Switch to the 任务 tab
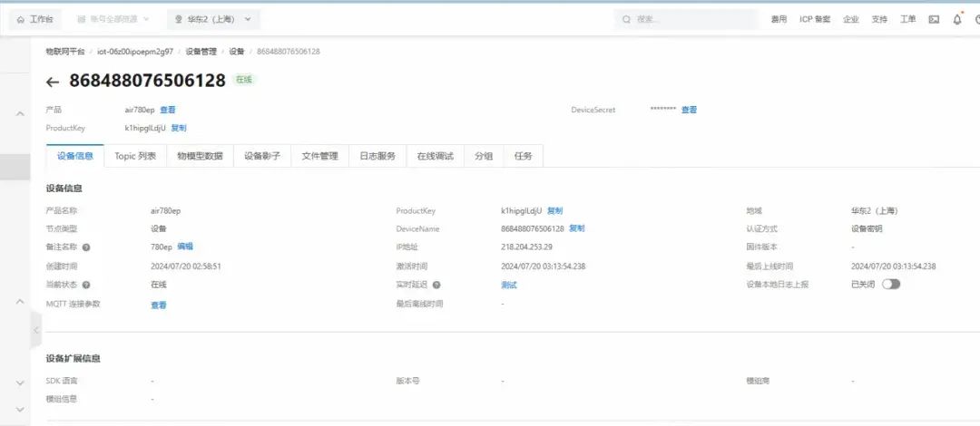The image size is (980, 426). pos(524,156)
